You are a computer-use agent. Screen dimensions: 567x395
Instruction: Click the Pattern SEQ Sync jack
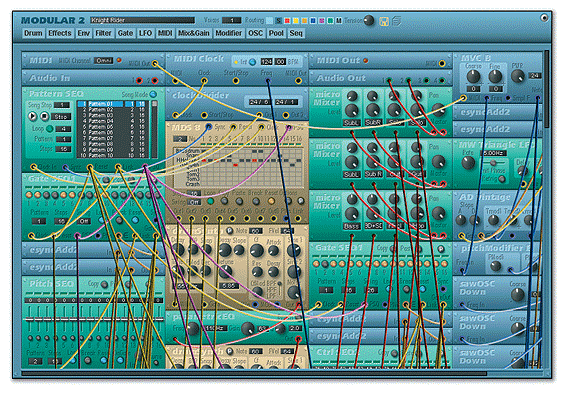click(x=65, y=167)
